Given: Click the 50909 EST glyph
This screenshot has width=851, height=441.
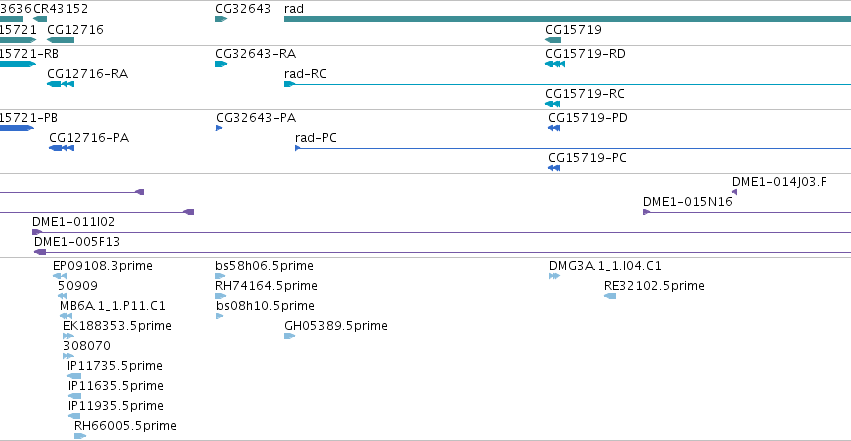Looking at the screenshot, I should click(x=62, y=296).
